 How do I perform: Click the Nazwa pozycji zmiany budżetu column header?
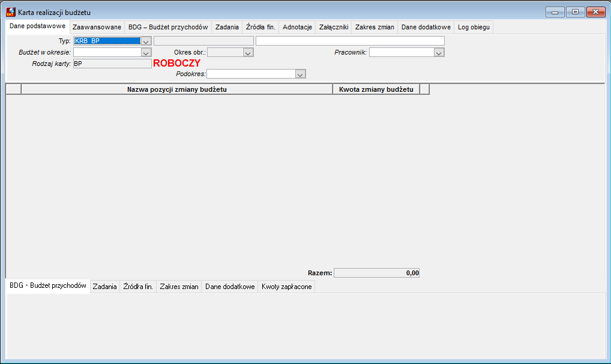177,89
